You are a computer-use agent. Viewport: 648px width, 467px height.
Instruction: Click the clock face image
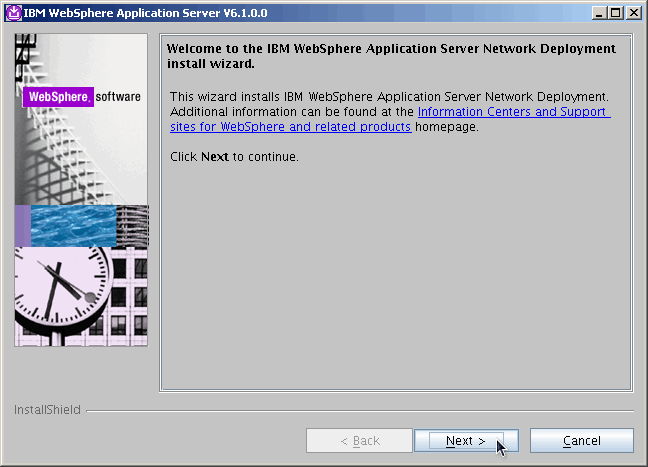(x=60, y=294)
